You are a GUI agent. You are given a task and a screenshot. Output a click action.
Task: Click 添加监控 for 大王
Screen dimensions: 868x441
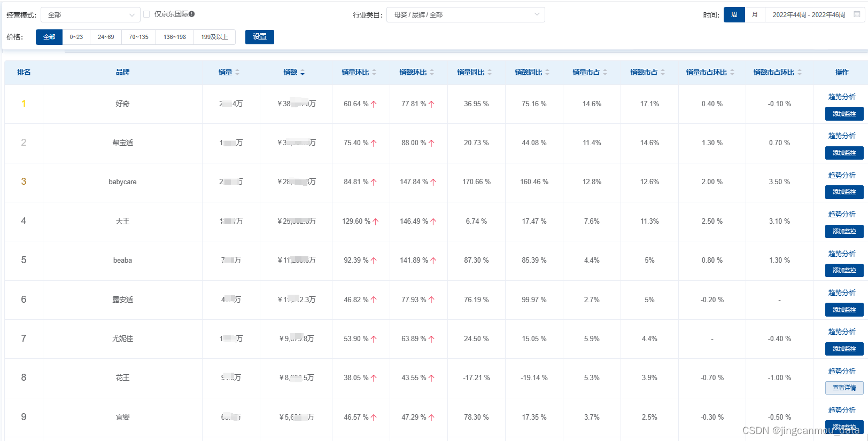(x=844, y=231)
